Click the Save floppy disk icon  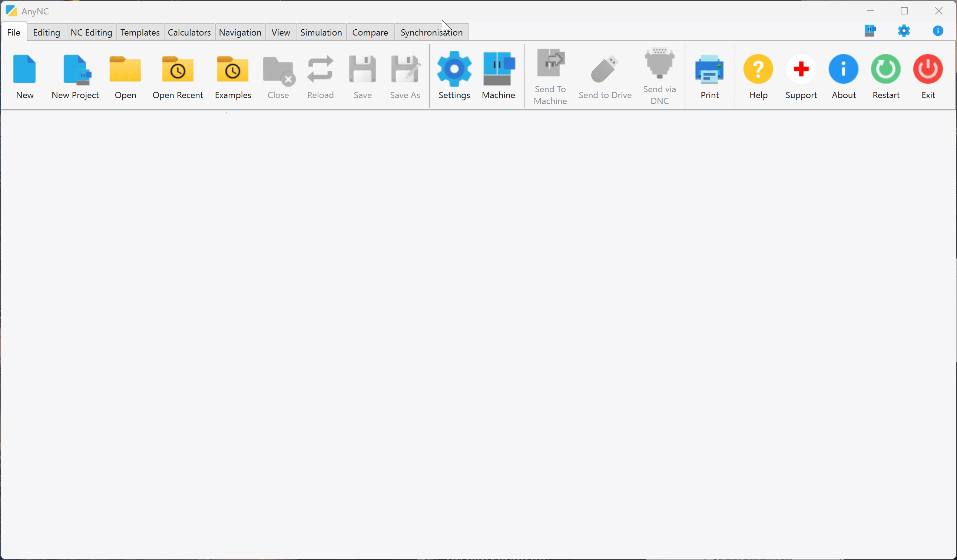[362, 69]
